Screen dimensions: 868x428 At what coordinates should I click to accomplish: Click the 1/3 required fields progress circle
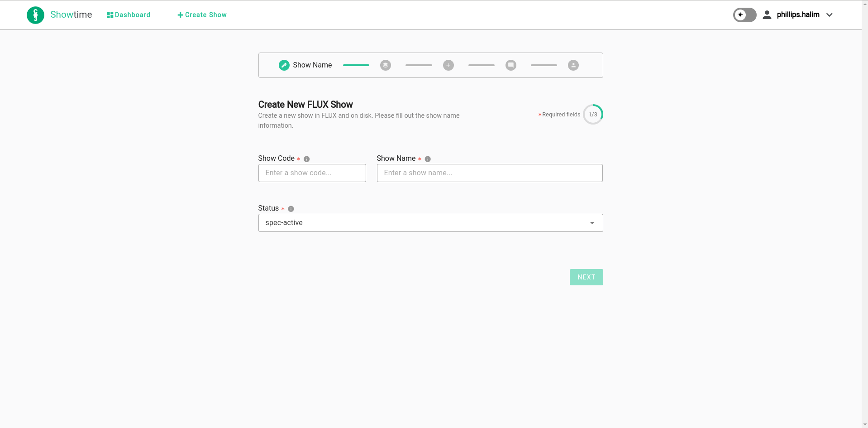tap(592, 115)
